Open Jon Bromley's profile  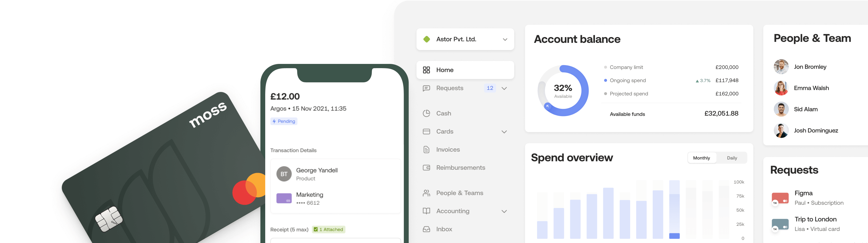click(x=810, y=67)
